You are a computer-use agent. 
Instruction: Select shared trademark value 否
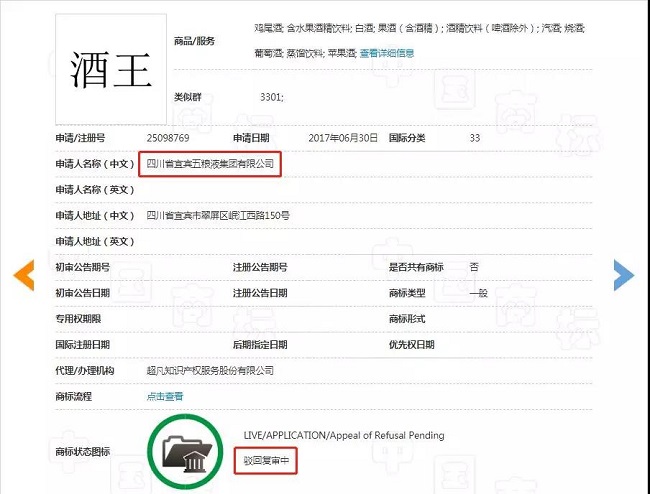point(474,267)
